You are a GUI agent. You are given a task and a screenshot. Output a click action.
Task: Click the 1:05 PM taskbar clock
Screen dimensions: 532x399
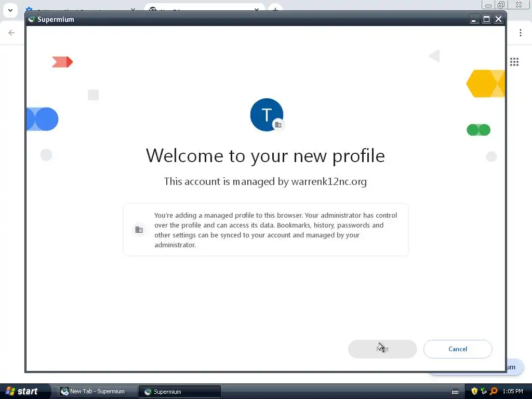[x=513, y=391]
